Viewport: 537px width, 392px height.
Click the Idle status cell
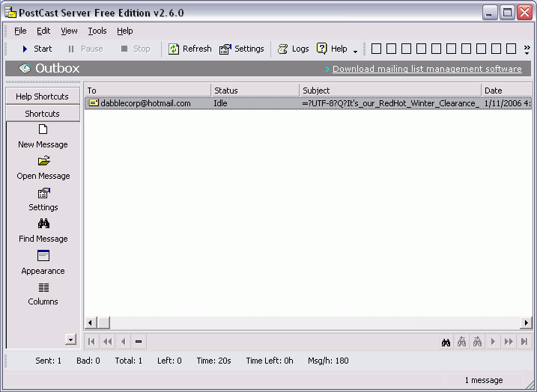pos(220,103)
